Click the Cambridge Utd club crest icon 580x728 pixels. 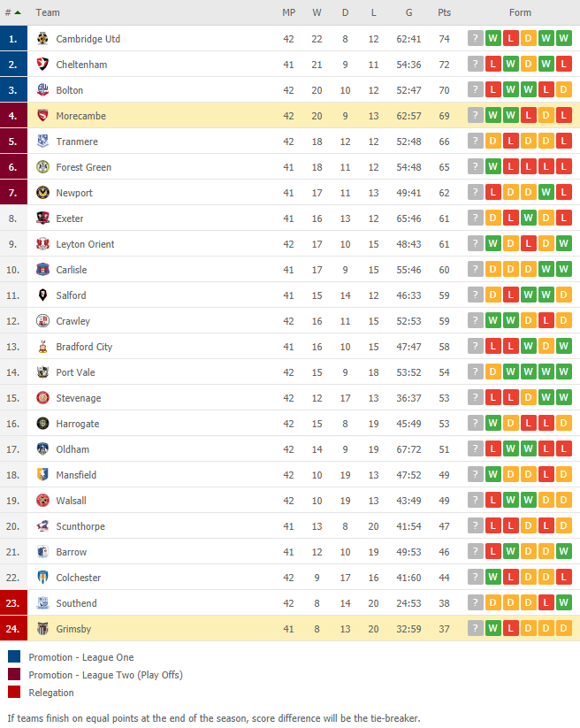point(42,39)
